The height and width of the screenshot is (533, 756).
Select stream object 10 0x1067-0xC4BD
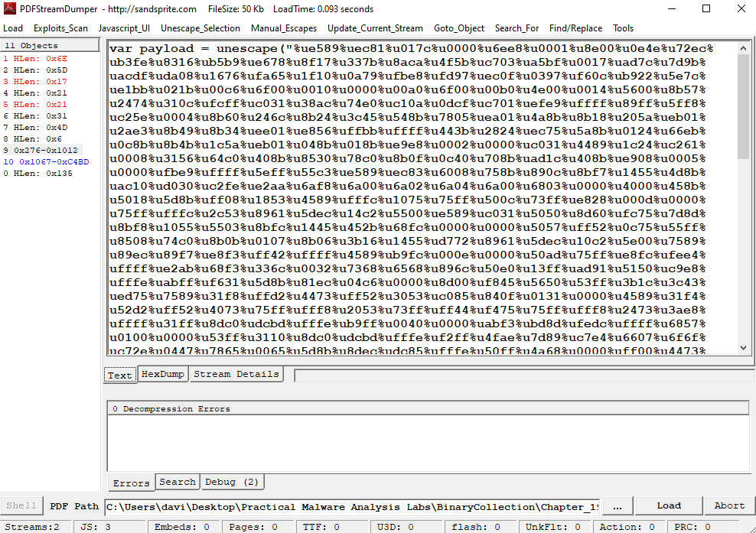point(46,162)
